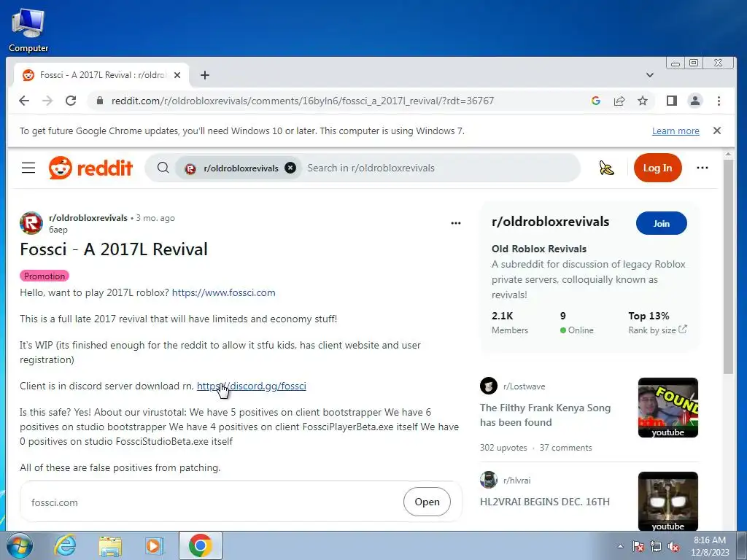
Task: Visit r/oldrobloxrevivals from the post header
Action: 88,218
